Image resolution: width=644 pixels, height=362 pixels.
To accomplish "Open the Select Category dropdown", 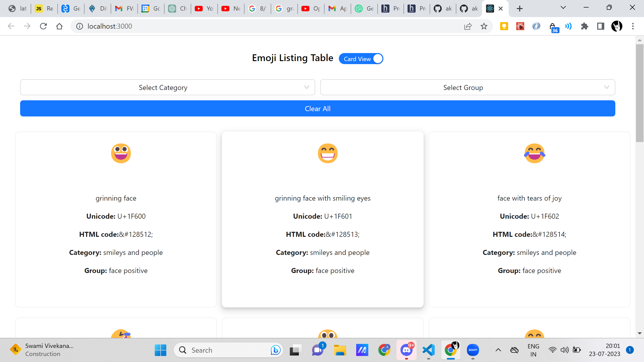I will [x=168, y=87].
